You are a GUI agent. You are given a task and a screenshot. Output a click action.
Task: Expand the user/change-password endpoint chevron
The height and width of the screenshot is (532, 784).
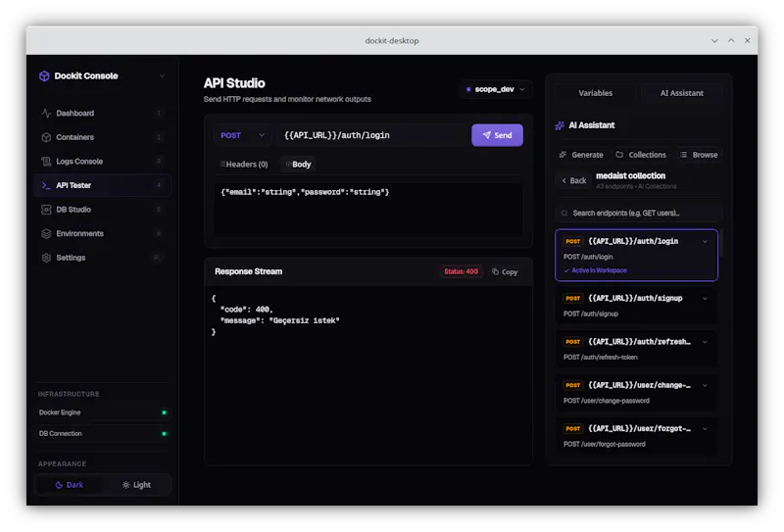coord(705,385)
